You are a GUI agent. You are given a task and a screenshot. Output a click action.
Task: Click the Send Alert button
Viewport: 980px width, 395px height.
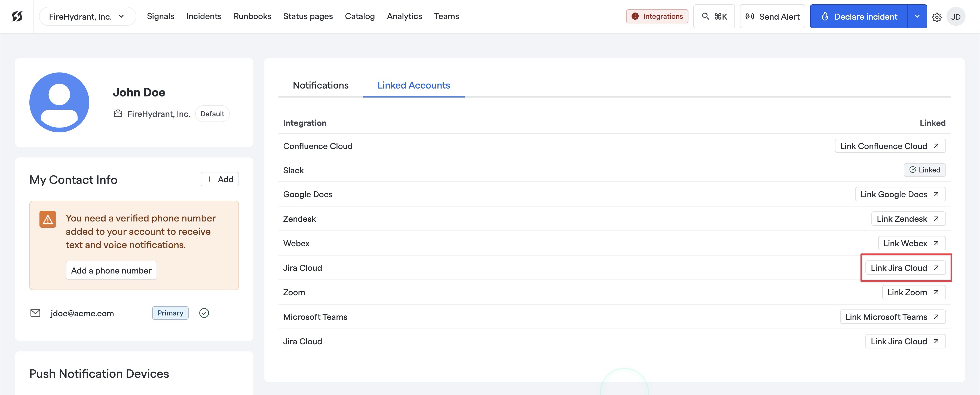[x=772, y=16]
